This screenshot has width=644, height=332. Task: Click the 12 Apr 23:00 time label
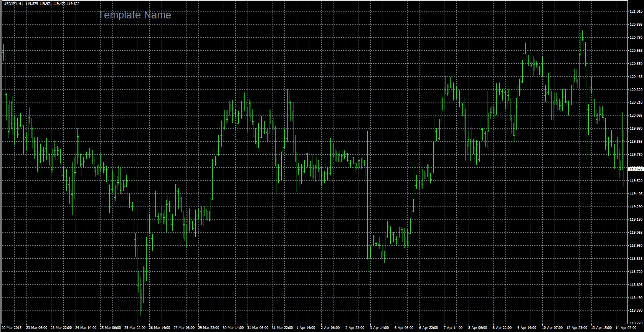click(577, 328)
